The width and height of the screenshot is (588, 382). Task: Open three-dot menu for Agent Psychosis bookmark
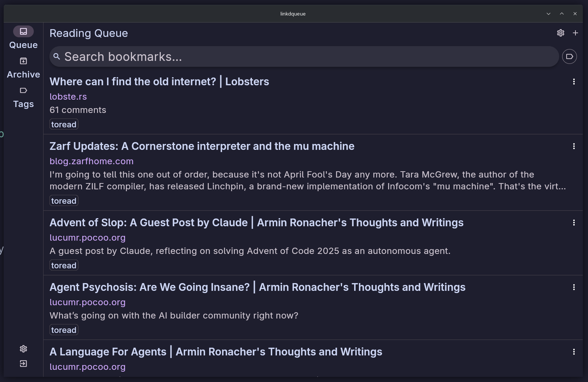(574, 287)
